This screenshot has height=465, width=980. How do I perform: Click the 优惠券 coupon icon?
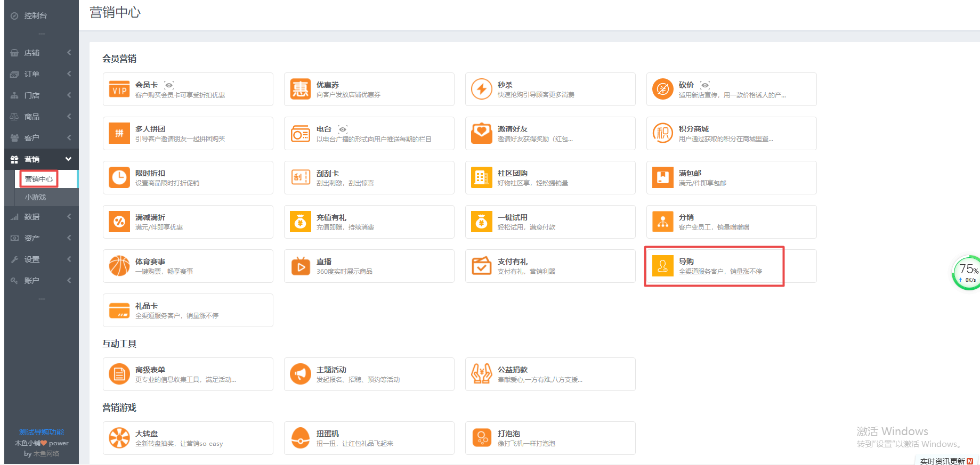coord(301,89)
